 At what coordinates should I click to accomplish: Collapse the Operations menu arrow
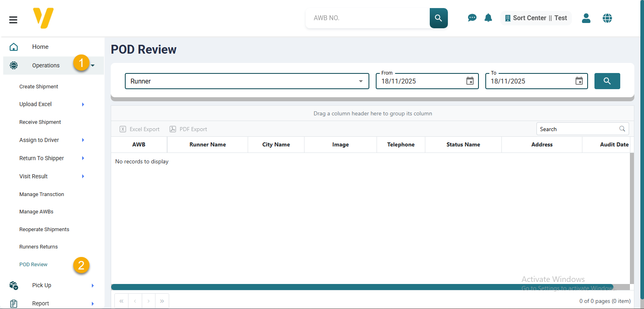(93, 65)
